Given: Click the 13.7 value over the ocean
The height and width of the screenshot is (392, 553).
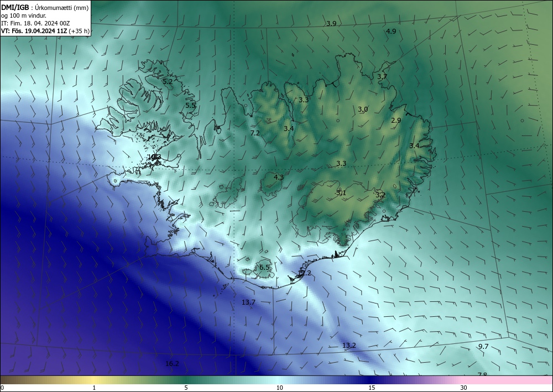Looking at the screenshot, I should 248,302.
